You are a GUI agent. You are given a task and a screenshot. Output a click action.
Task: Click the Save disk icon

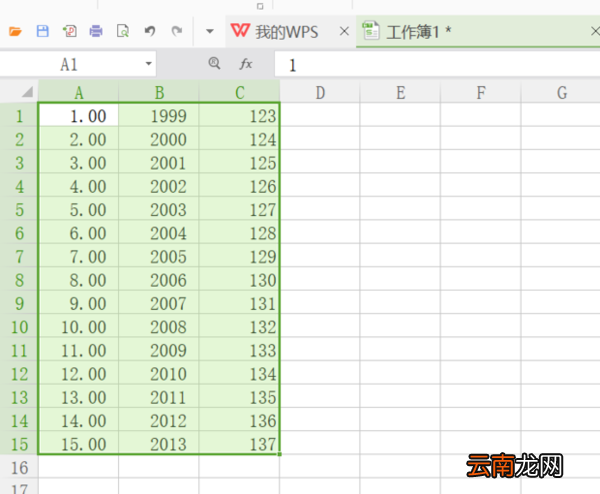(42, 31)
